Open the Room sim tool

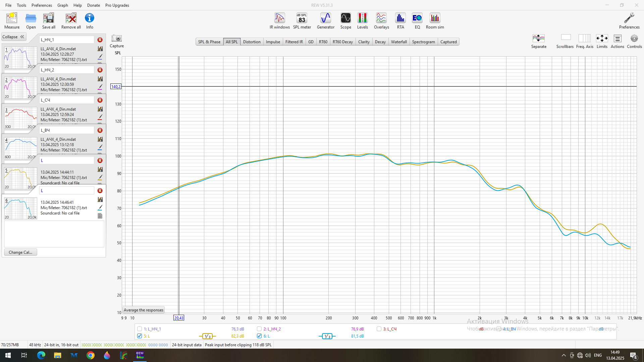(x=435, y=21)
